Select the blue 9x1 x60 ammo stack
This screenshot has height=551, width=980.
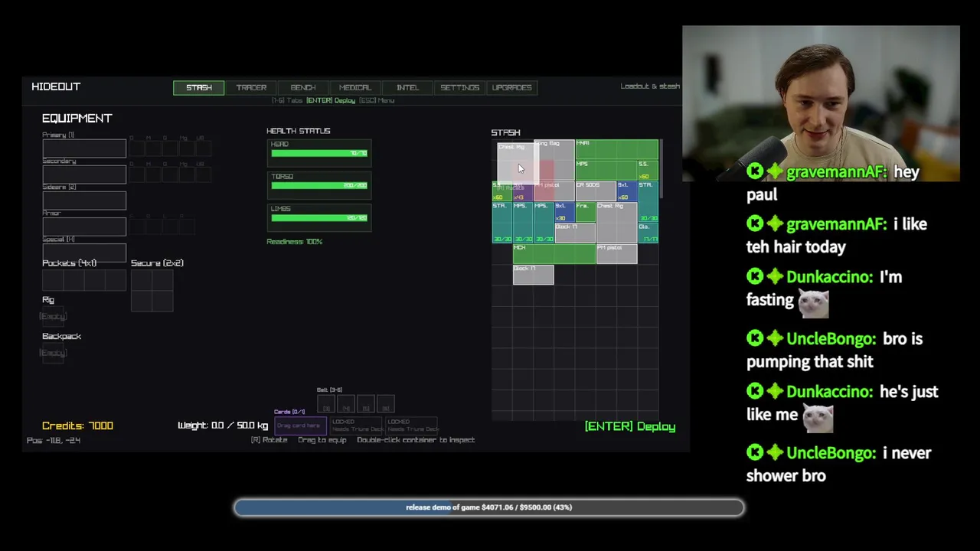click(627, 191)
